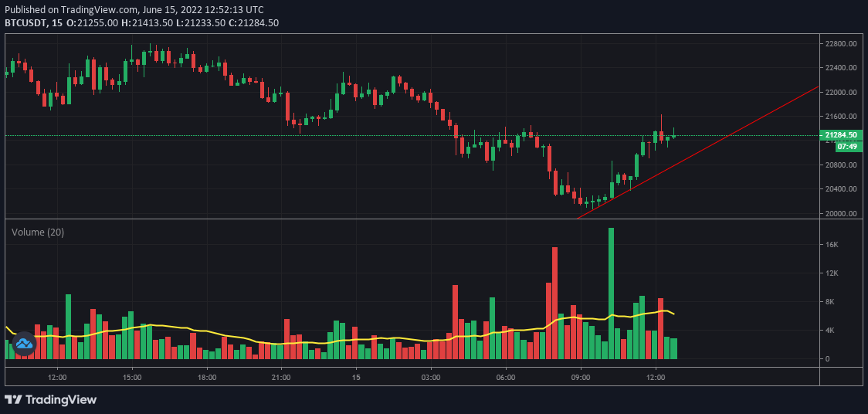Screen dimensions: 868x414
Task: Click the 21:00 time axis label
Action: (x=281, y=378)
